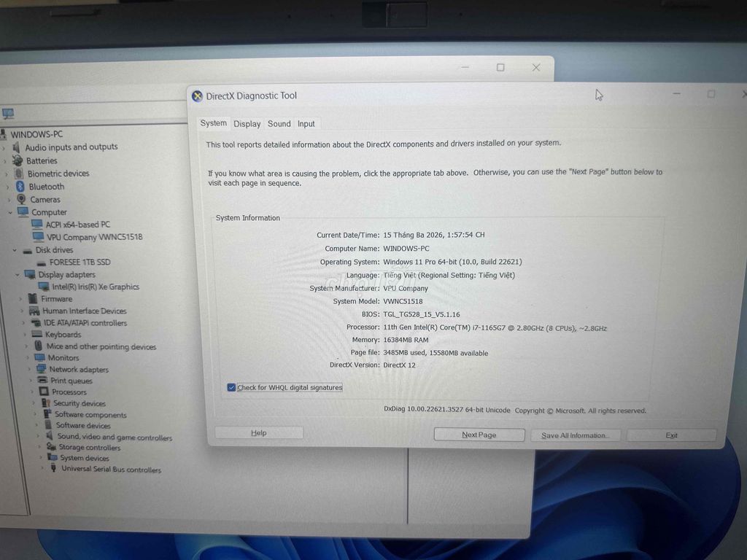Collapse the Computer tree node
This screenshot has width=747, height=560.
pyautogui.click(x=10, y=212)
